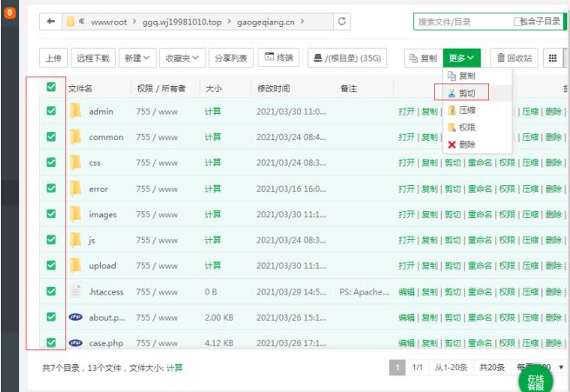Screen dimensions: 570x392
Task: Click the about.php file icon
Action: click(x=76, y=317)
